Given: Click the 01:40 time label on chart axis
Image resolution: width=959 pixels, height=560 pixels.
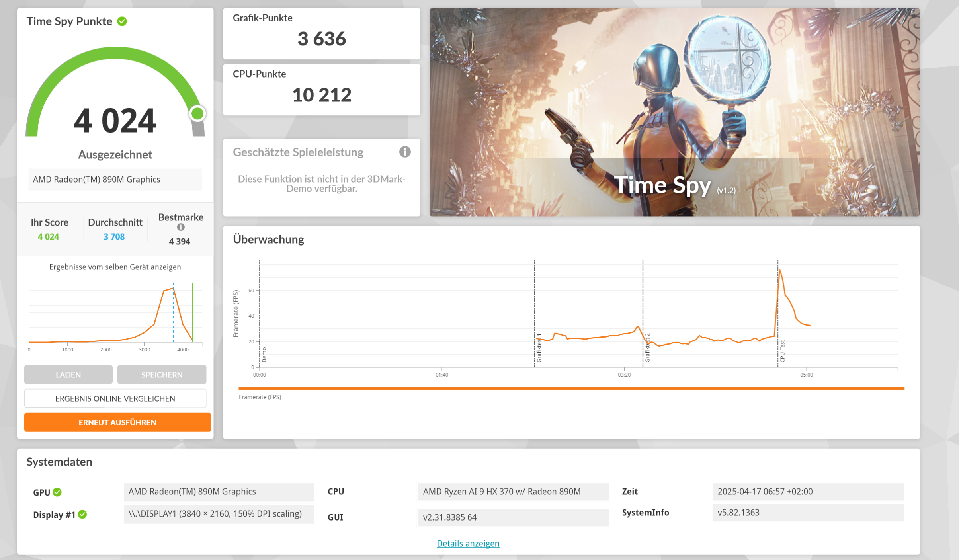Looking at the screenshot, I should (442, 375).
